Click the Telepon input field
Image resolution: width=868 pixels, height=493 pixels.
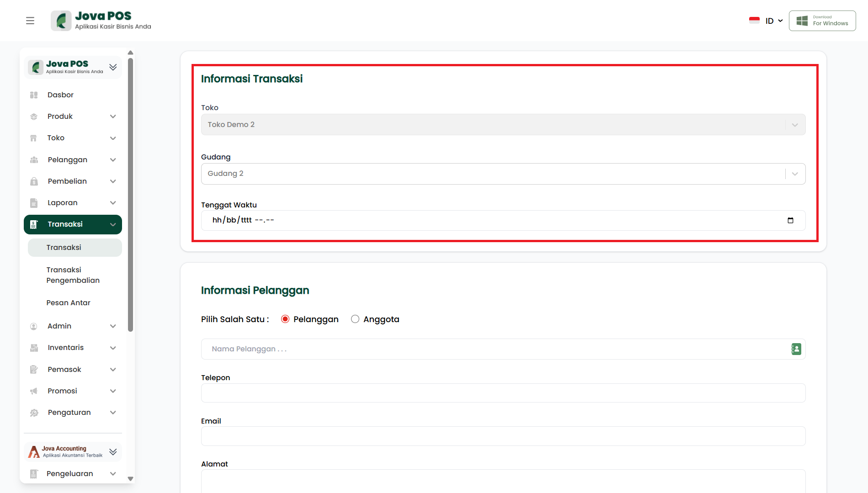coord(503,393)
